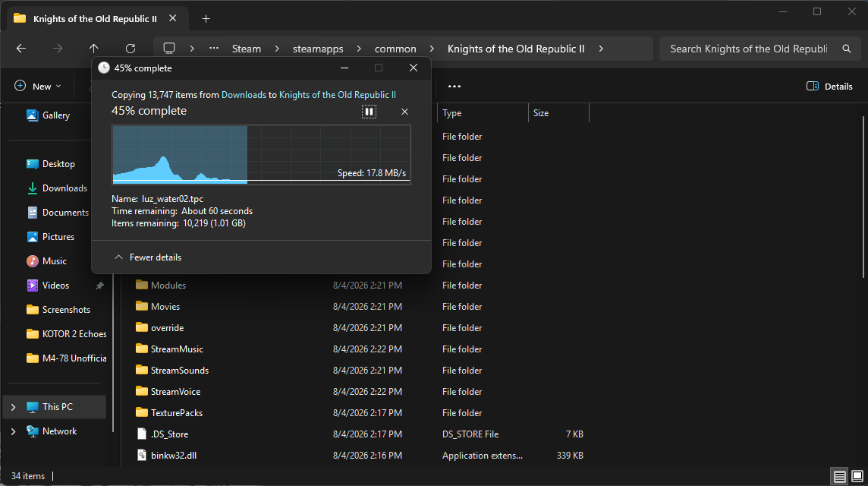Click the copy progress speed graph

(261, 155)
